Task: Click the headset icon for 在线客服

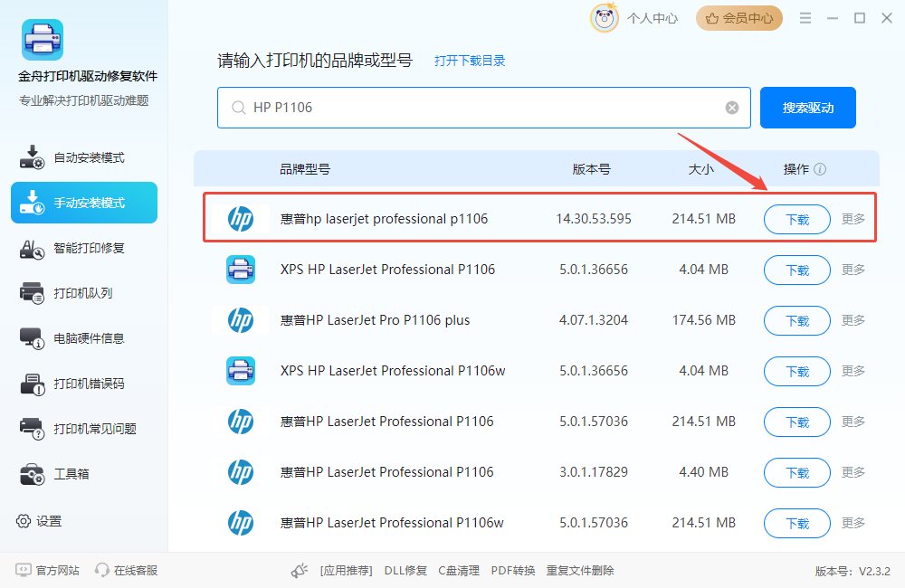Action: pos(102,570)
